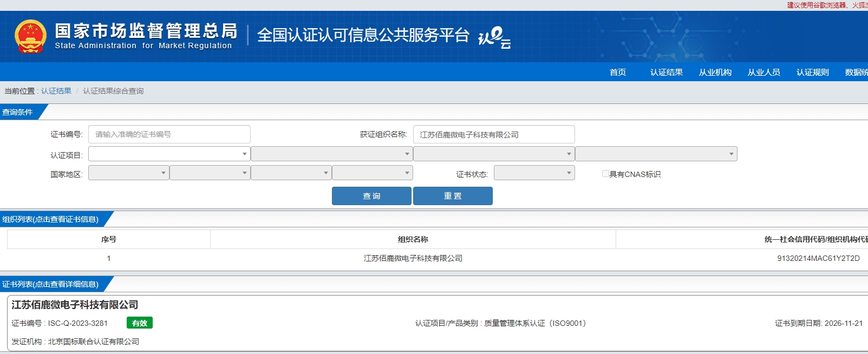Expand the second 国家地区 dropdown

[210, 173]
